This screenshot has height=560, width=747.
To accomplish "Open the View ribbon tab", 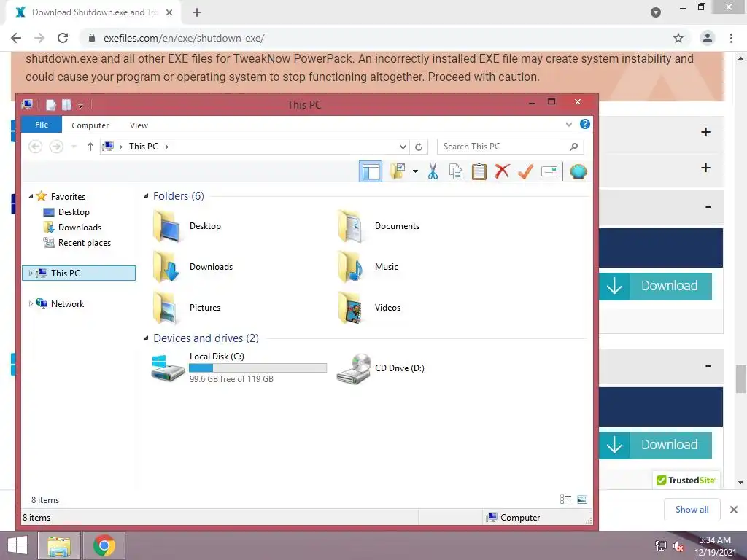I will click(x=139, y=125).
